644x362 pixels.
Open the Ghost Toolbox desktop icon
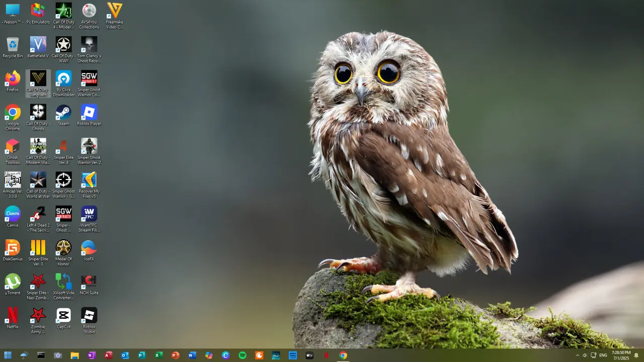click(x=13, y=151)
